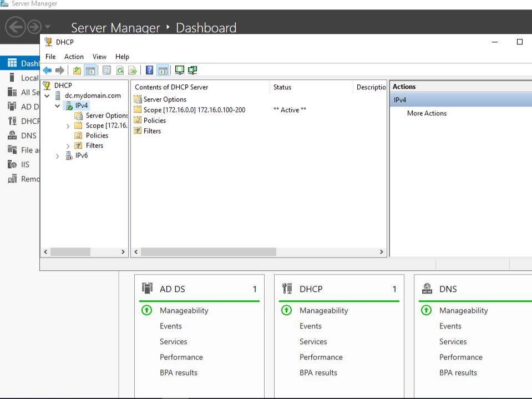This screenshot has height=399, width=532.
Task: Select the IPv4 node in tree
Action: tap(82, 105)
